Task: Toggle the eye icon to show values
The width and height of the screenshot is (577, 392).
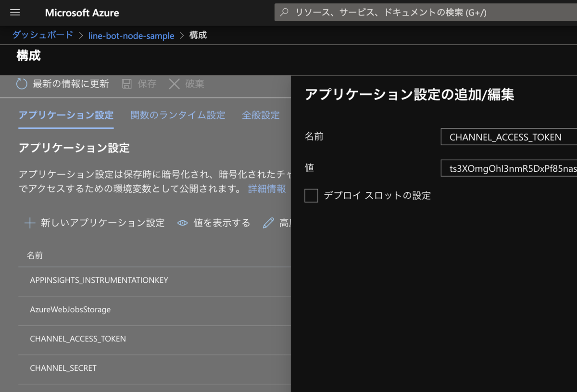Action: point(182,223)
